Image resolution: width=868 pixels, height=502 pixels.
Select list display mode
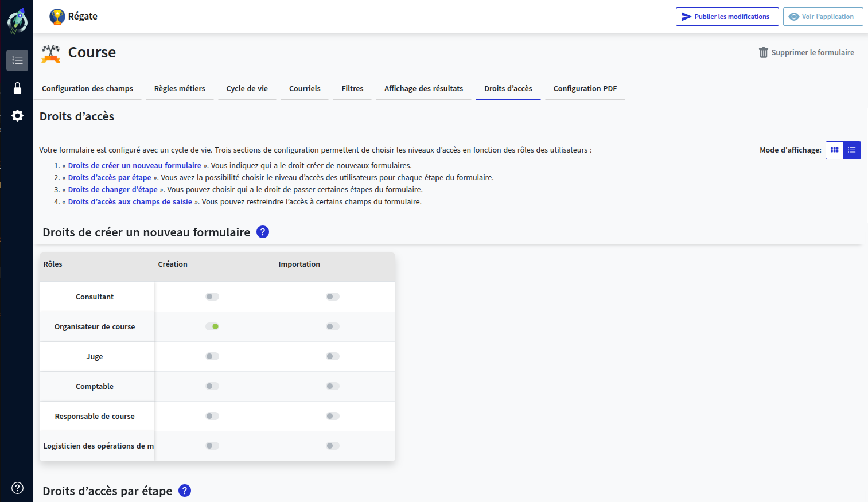pos(851,150)
